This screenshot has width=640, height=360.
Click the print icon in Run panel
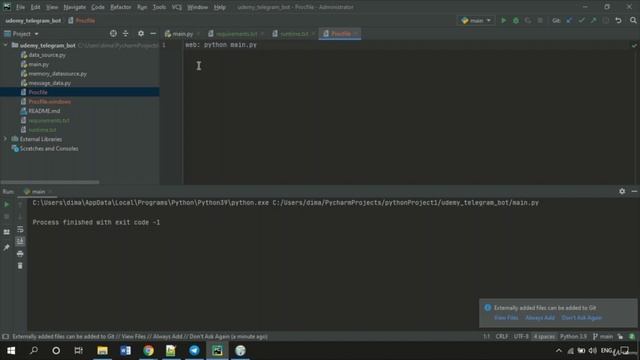[20, 254]
